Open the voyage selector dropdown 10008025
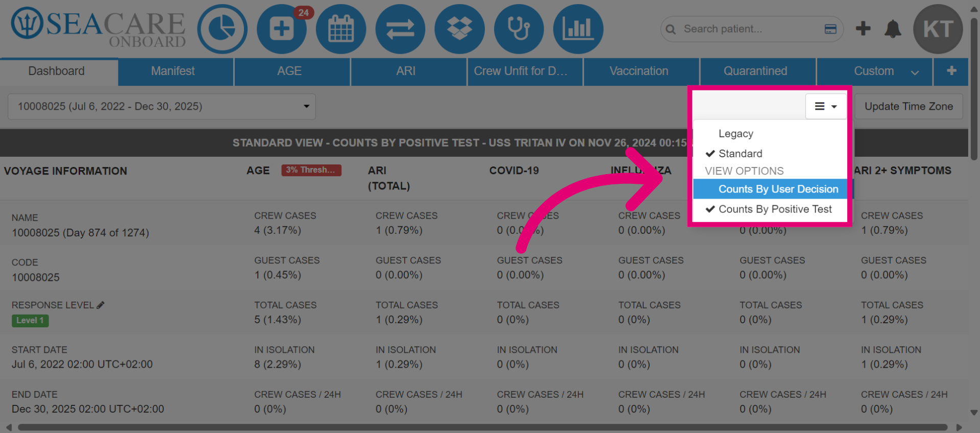The width and height of the screenshot is (980, 433). (x=162, y=106)
